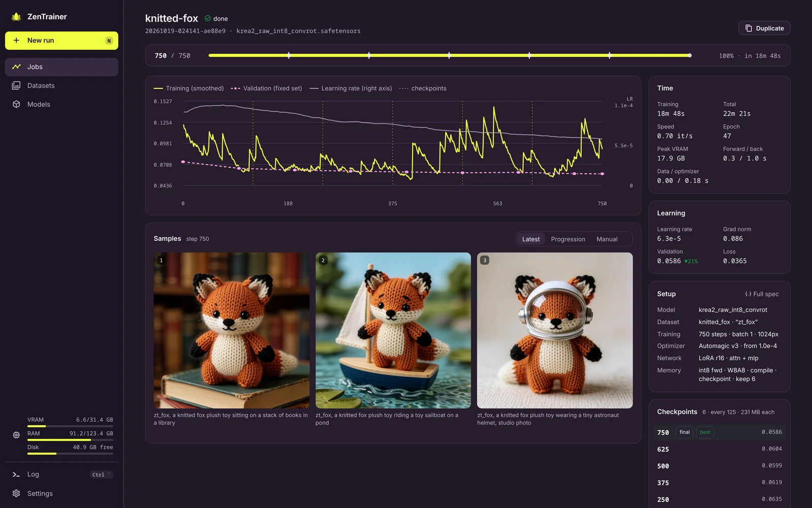Image resolution: width=812 pixels, height=508 pixels.
Task: Click the copy icon in Duplicate button
Action: (x=749, y=28)
